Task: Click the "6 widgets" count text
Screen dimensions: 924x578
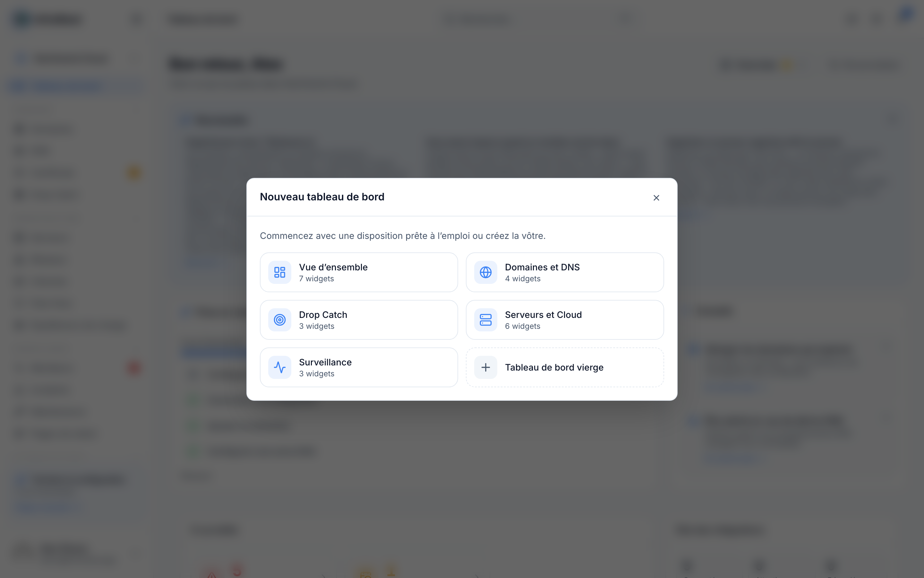Action: 522,326
